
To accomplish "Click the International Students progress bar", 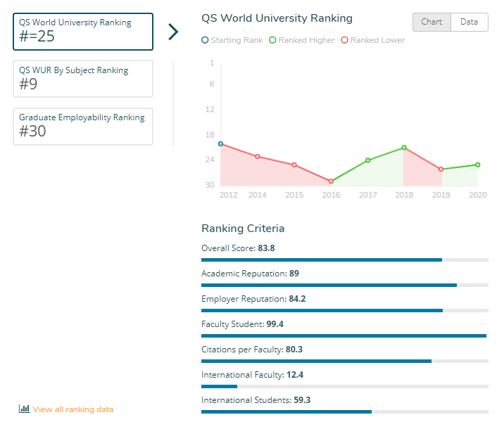I will click(x=345, y=411).
